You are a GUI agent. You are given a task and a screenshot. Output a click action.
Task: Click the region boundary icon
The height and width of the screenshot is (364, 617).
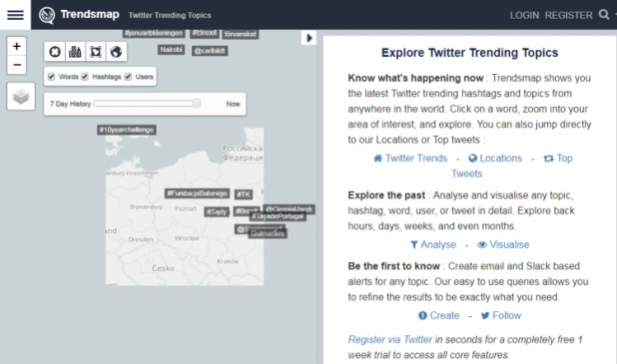tap(96, 52)
